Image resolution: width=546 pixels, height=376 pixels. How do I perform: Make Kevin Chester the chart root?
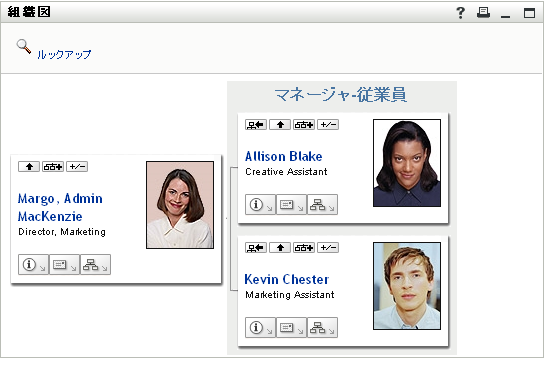point(256,248)
